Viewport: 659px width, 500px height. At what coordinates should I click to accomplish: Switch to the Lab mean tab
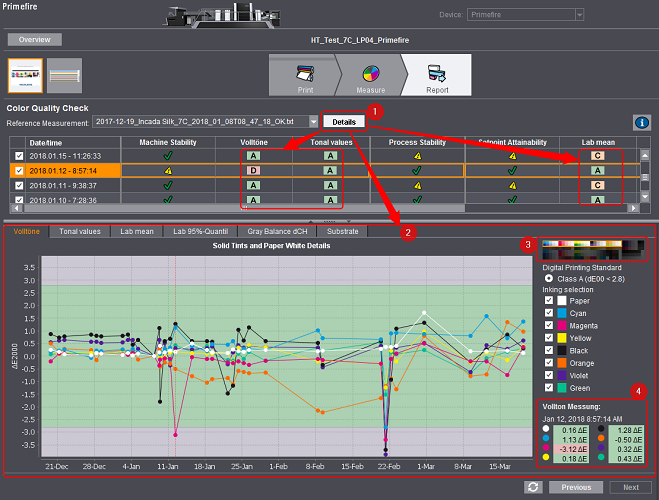tap(137, 232)
